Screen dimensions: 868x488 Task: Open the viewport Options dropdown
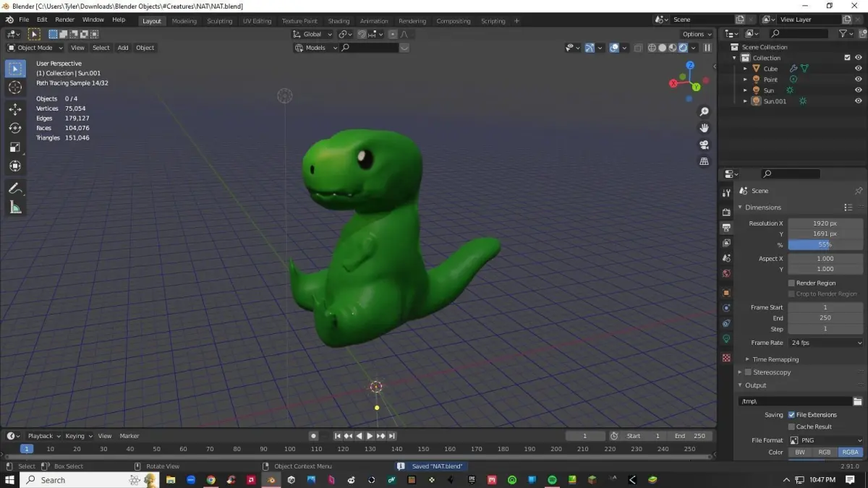point(697,34)
